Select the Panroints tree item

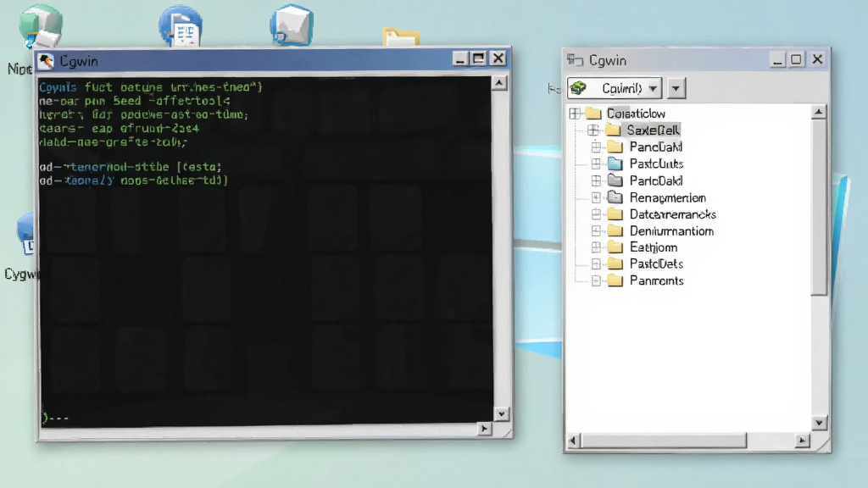657,280
